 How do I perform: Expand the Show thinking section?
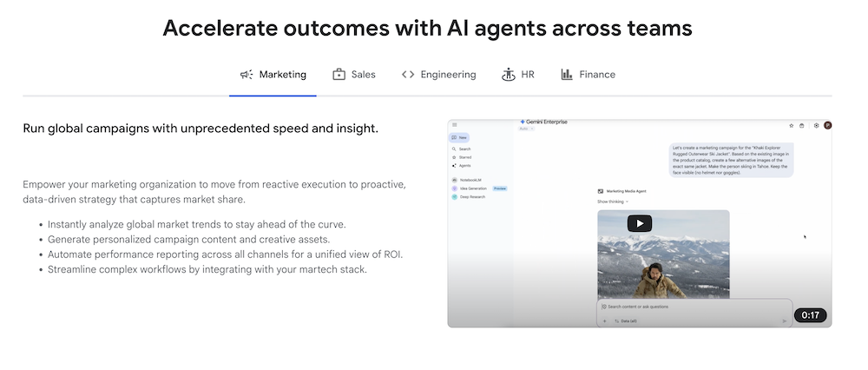[612, 202]
